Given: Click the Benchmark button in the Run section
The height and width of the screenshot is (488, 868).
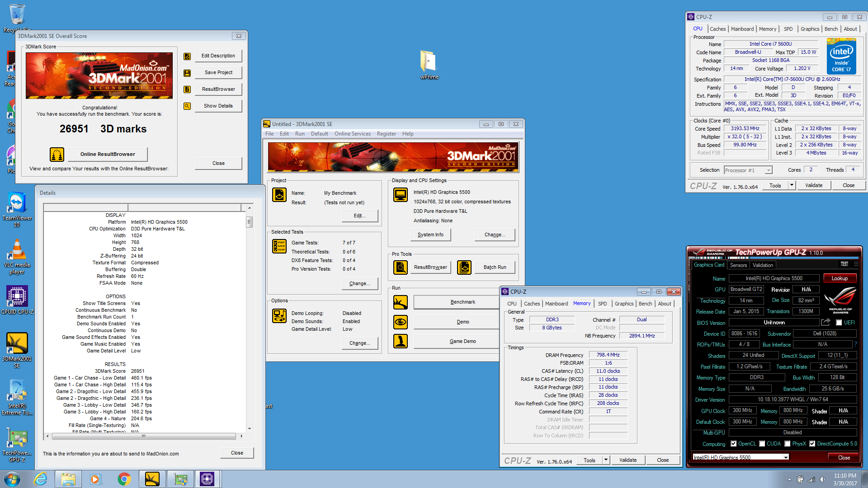Looking at the screenshot, I should pos(457,302).
